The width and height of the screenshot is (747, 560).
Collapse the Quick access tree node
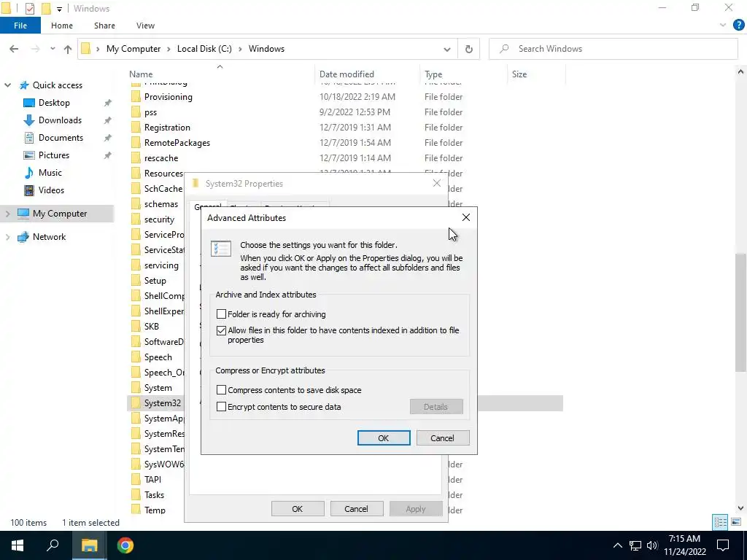coord(7,85)
